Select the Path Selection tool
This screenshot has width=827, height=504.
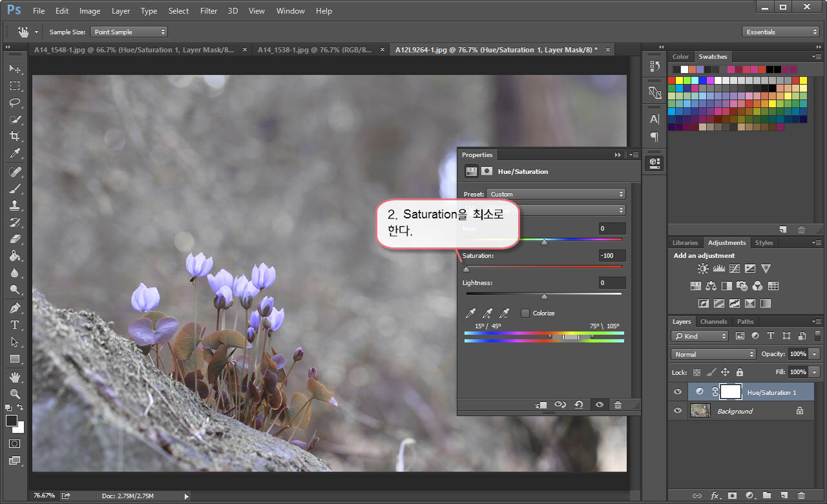click(x=15, y=342)
